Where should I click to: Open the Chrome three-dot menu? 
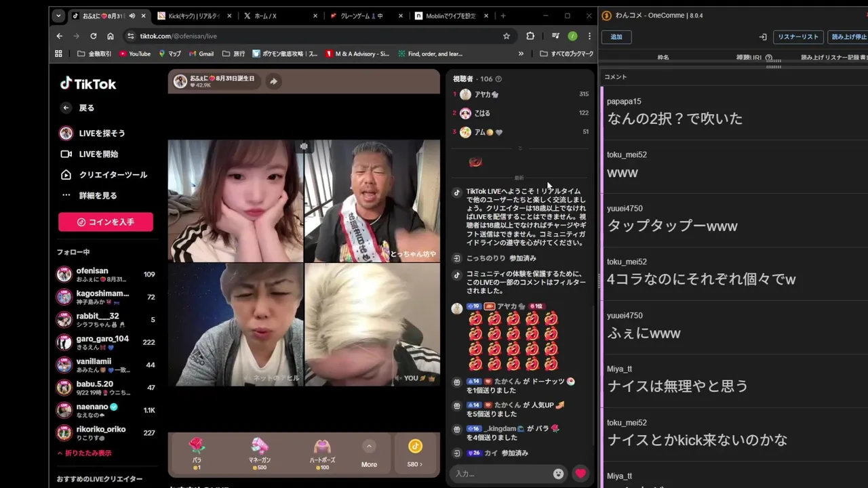(x=589, y=36)
